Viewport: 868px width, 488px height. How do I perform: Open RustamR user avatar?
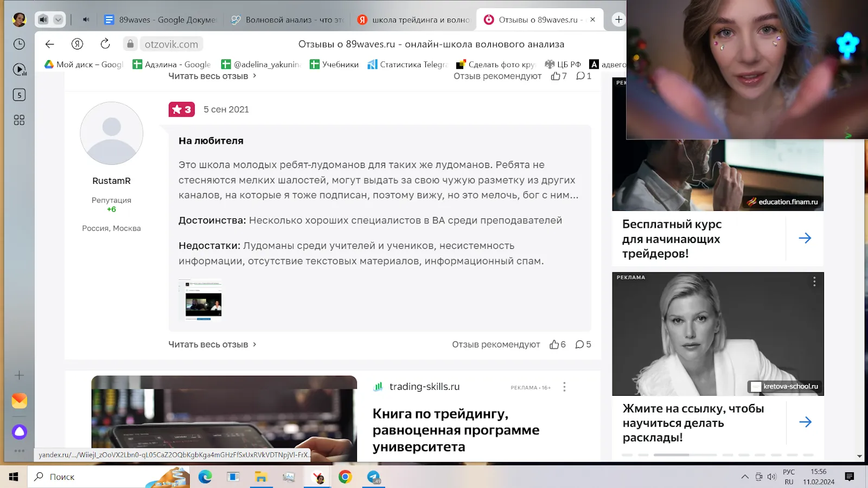(112, 133)
